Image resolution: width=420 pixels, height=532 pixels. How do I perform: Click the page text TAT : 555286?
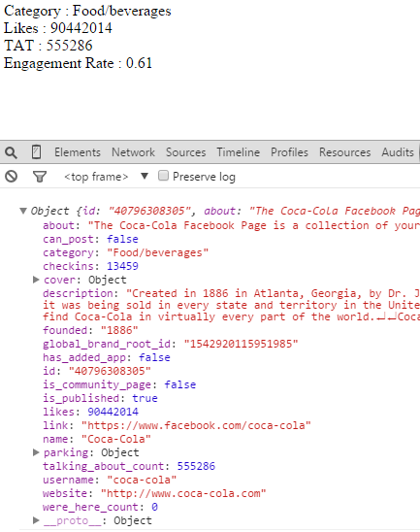(x=48, y=46)
